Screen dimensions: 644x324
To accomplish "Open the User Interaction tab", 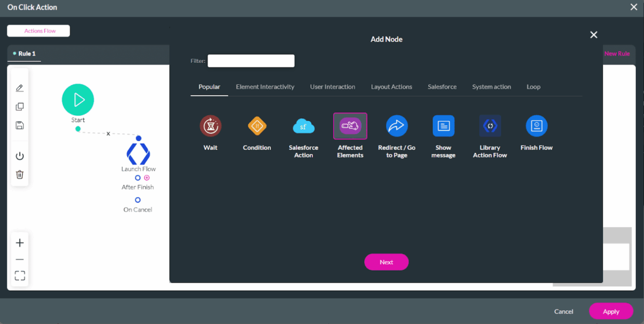I will 333,87.
